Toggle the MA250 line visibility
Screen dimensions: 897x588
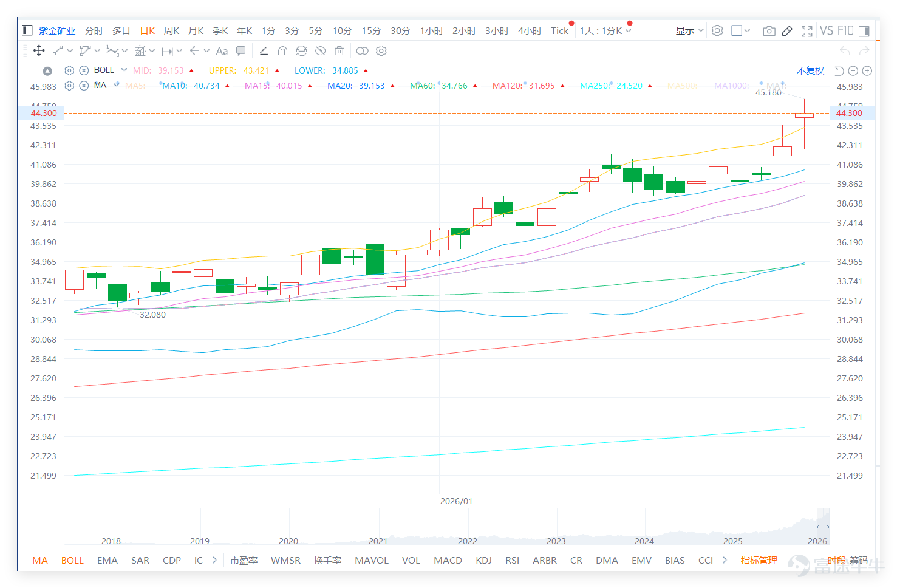click(x=611, y=86)
